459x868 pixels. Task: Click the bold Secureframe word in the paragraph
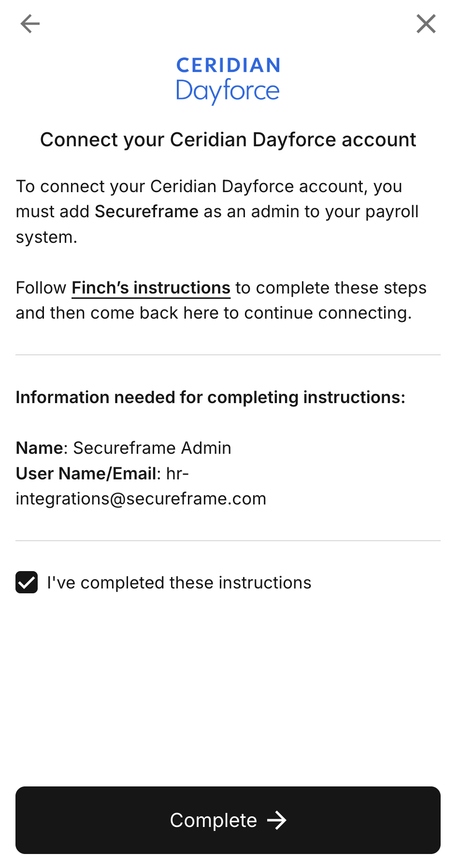point(146,211)
